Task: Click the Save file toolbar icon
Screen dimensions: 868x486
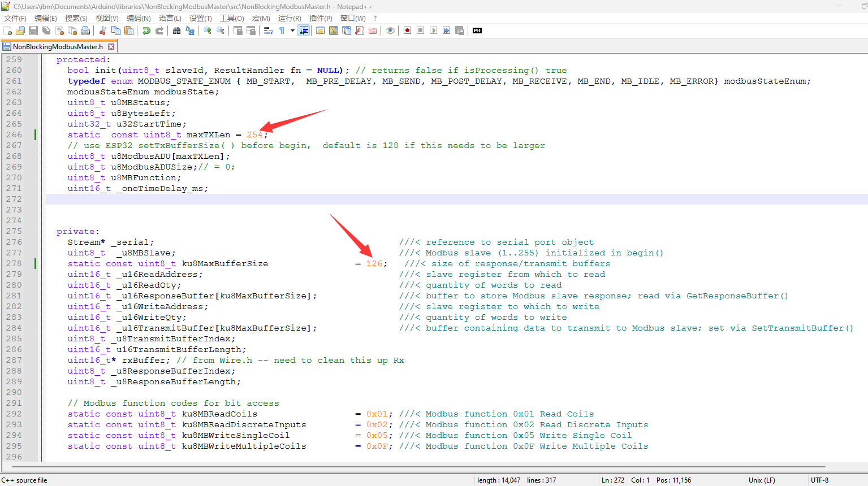Action: (33, 31)
